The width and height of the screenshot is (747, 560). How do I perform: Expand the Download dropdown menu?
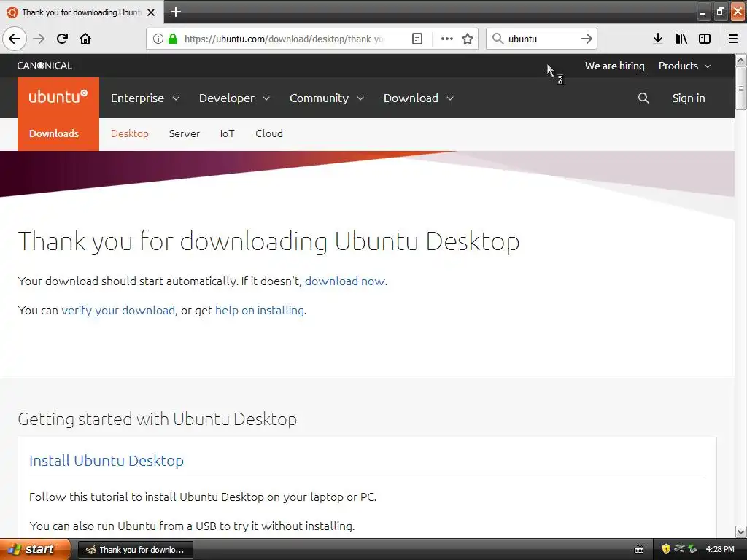[x=418, y=98]
